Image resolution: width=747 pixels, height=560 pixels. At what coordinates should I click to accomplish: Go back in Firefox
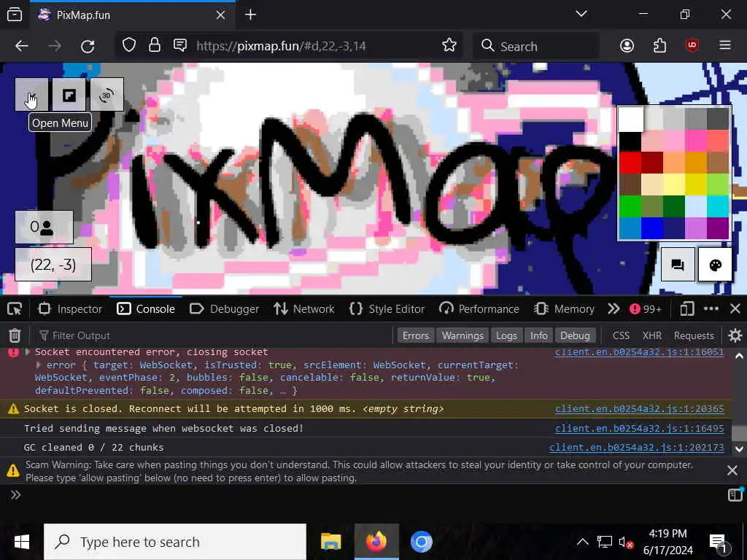click(22, 46)
